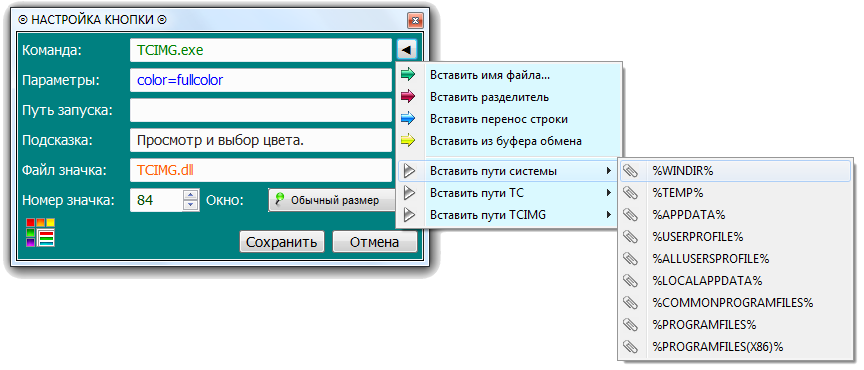
Task: Click paperclip icon next to %PROGRAMFILES%
Action: coord(630,324)
